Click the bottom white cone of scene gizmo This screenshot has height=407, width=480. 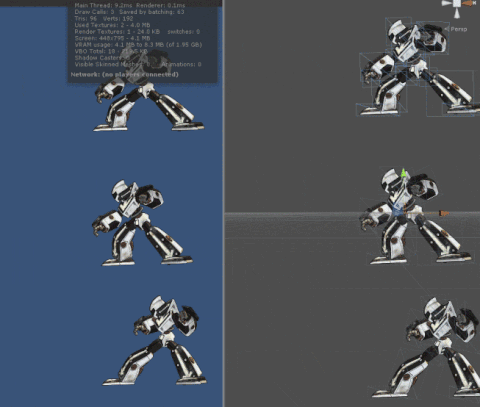tap(457, 13)
